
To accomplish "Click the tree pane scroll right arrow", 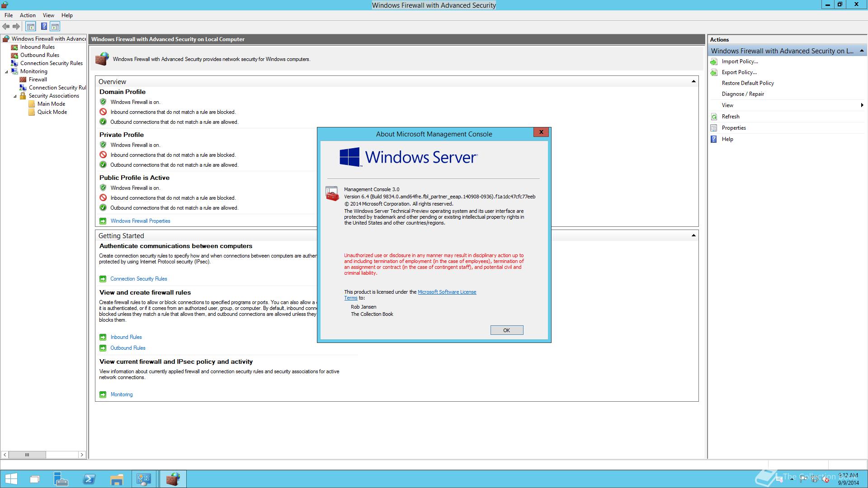I will coord(82,455).
